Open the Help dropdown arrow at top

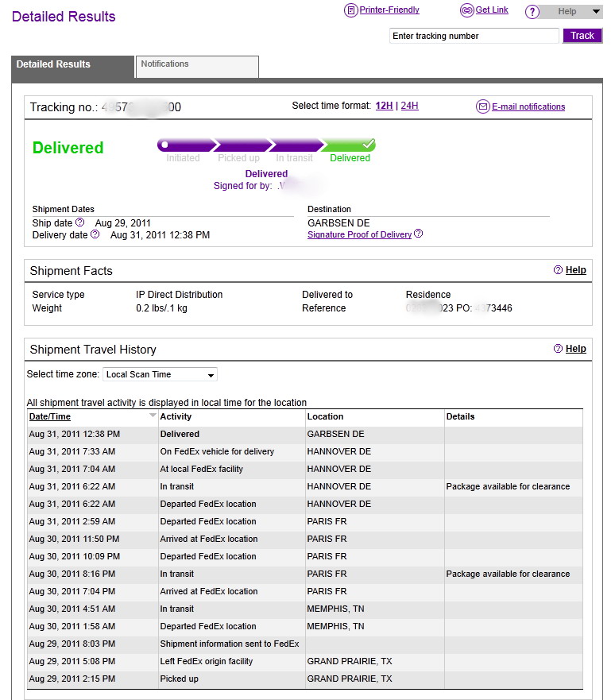point(596,12)
